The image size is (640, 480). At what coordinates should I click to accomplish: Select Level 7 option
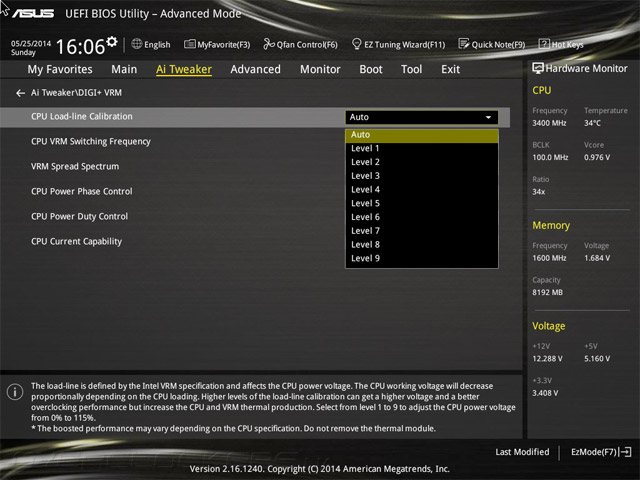(x=422, y=231)
